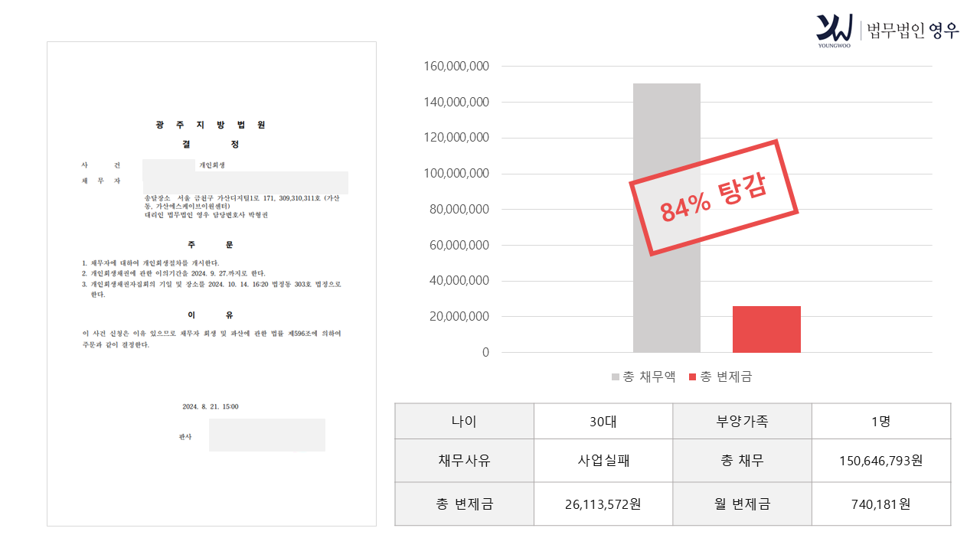Screen dimensions: 980x551
Task: Open the court decision document thumbnail
Action: [211, 284]
